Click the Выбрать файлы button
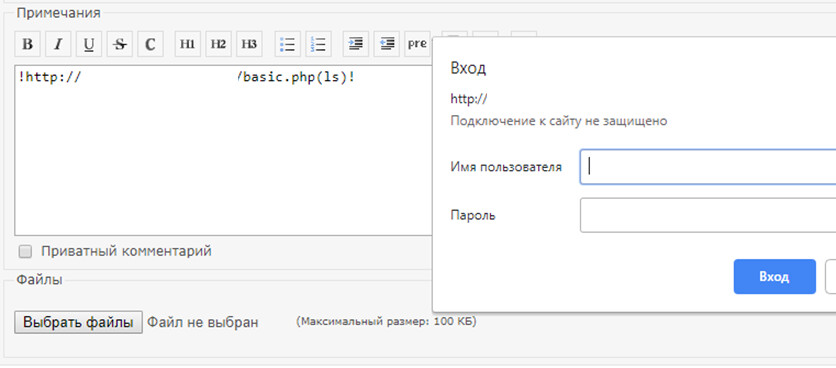Viewport: 836px width, 368px height. [78, 322]
